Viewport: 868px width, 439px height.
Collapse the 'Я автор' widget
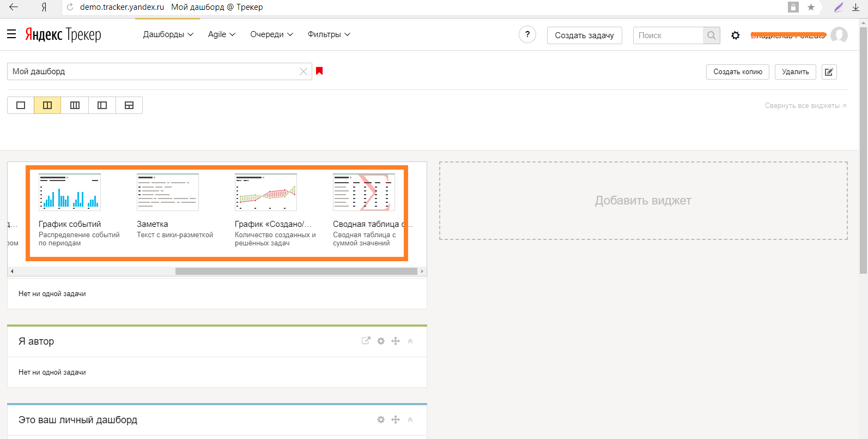pos(410,341)
